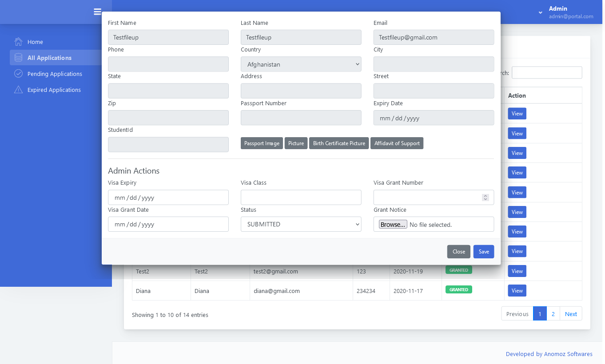
Task: Open the Status dropdown showing SUBMITTED
Action: (301, 224)
